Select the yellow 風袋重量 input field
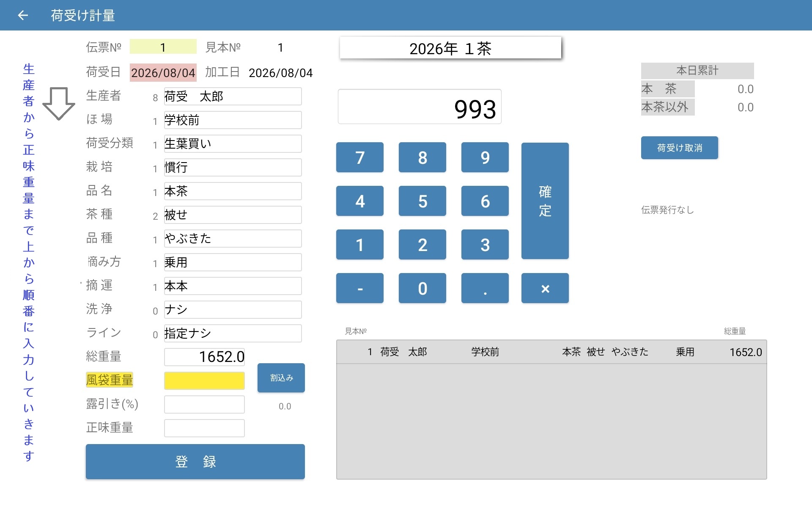Image resolution: width=812 pixels, height=508 pixels. pos(204,381)
